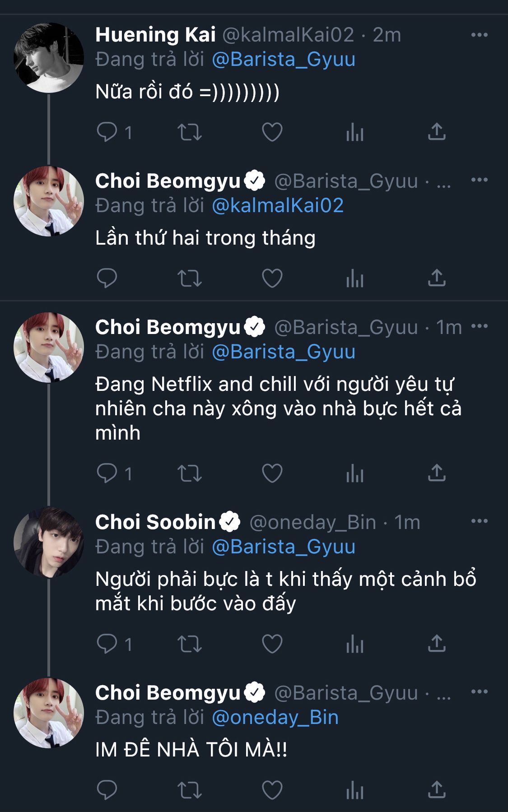Reply to Huening Kai's "Nữa rồi đó" tweet

(107, 132)
